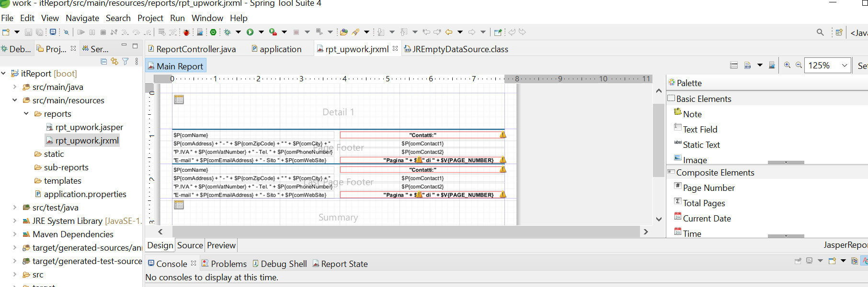Click the Zoom In magnifier icon
The height and width of the screenshot is (287, 868).
pyautogui.click(x=787, y=65)
